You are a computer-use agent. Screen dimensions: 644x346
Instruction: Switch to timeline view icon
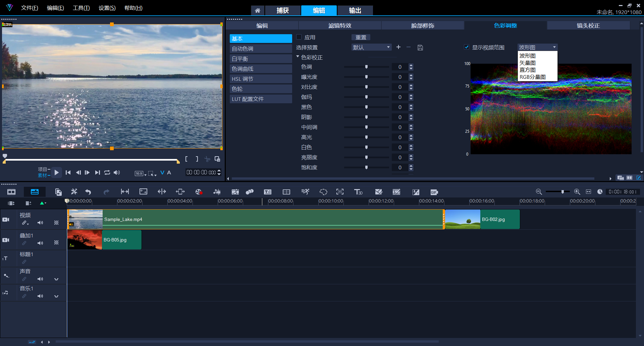click(x=35, y=192)
